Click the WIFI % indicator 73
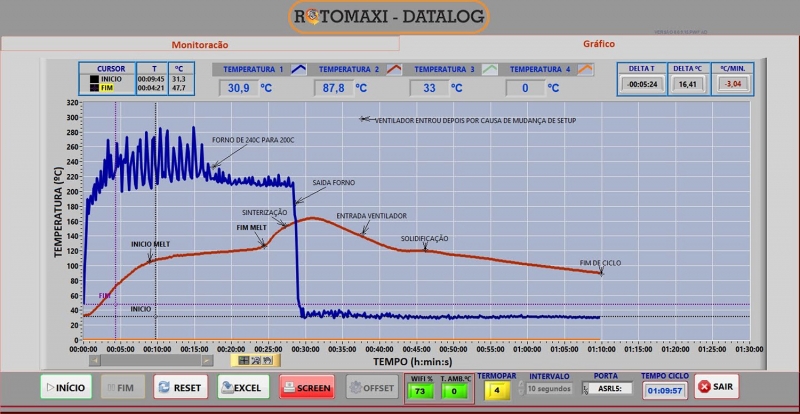This screenshot has height=414, width=800. (x=423, y=391)
